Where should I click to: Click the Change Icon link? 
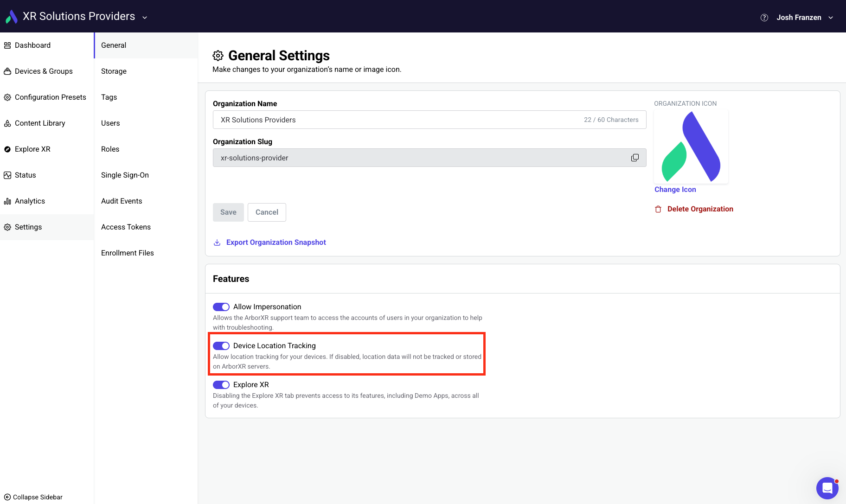tap(675, 190)
